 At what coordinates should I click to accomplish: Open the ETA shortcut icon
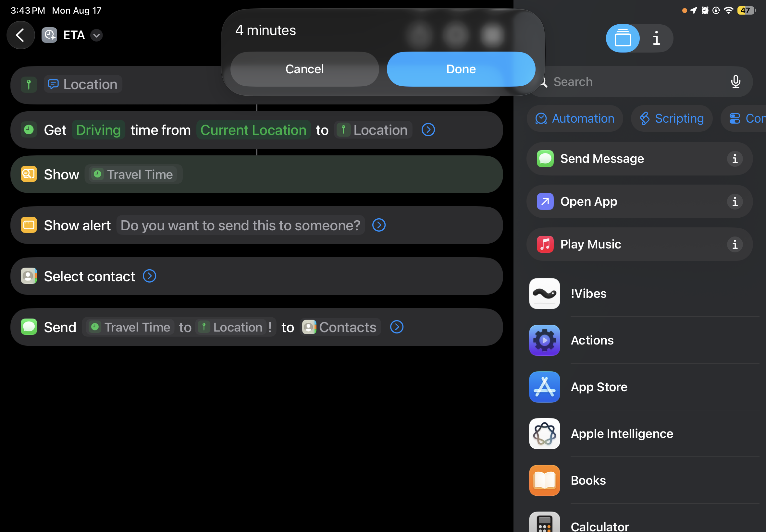(x=49, y=35)
